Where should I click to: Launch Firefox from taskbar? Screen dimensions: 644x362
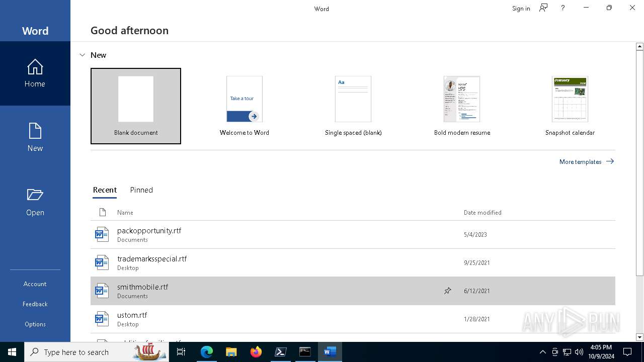coord(256,352)
